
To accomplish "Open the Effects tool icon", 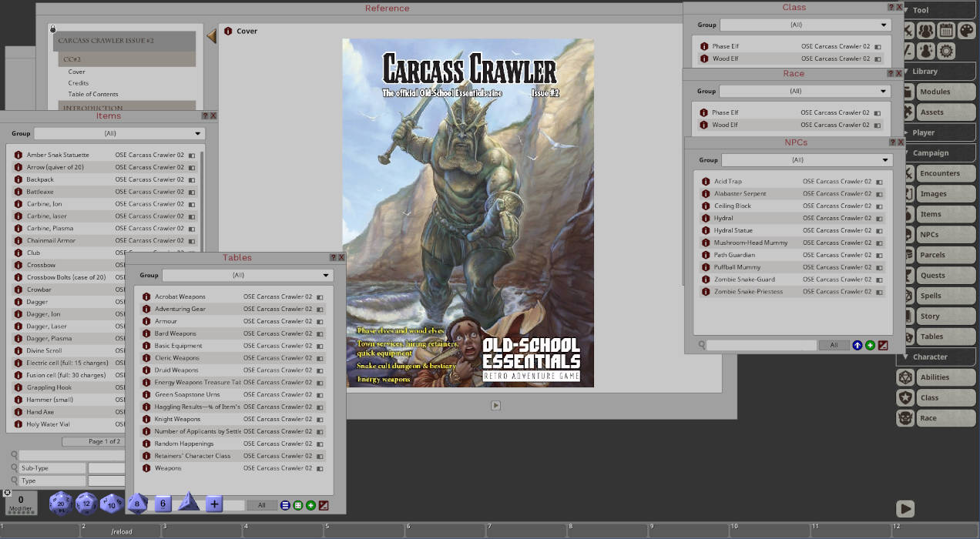I will point(926,51).
